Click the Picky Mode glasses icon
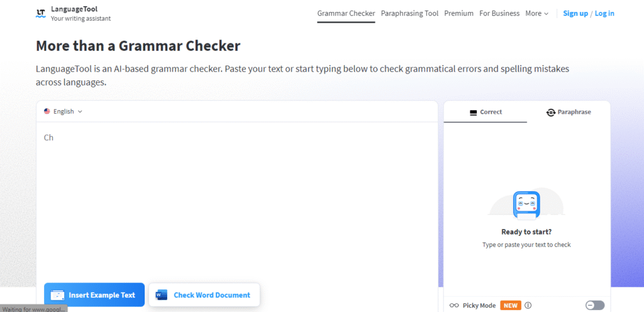The height and width of the screenshot is (312, 644). (x=454, y=306)
